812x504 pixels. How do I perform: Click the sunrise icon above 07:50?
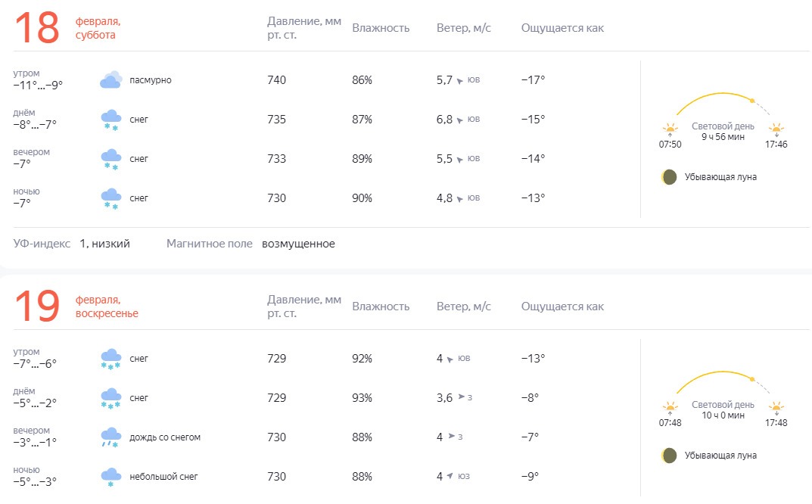(670, 129)
